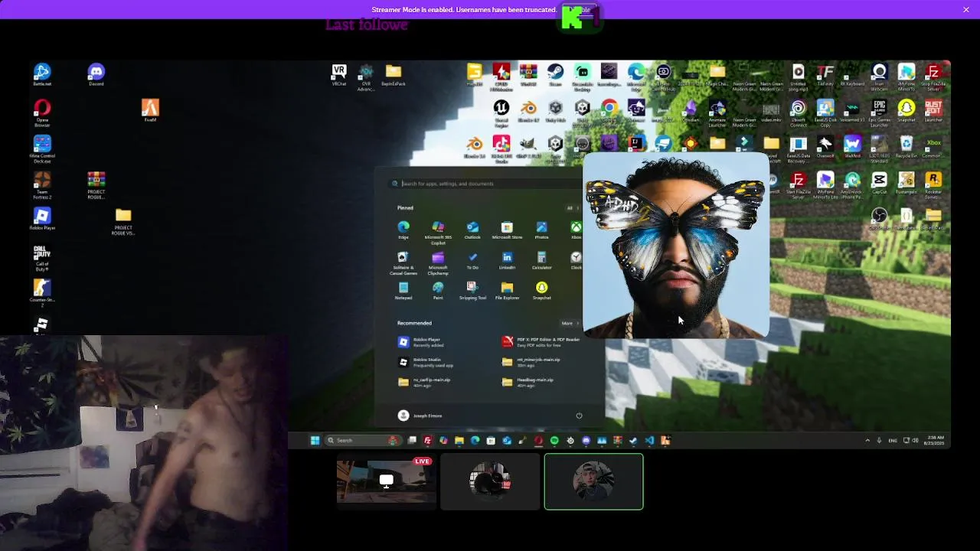
Task: Open Microsoft Store from the pinned apps
Action: pos(507,230)
